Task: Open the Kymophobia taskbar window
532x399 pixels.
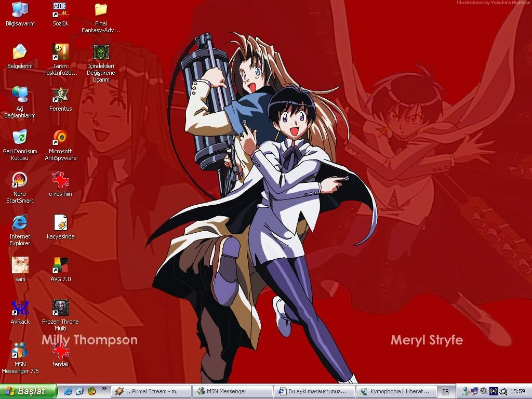Action: point(396,391)
